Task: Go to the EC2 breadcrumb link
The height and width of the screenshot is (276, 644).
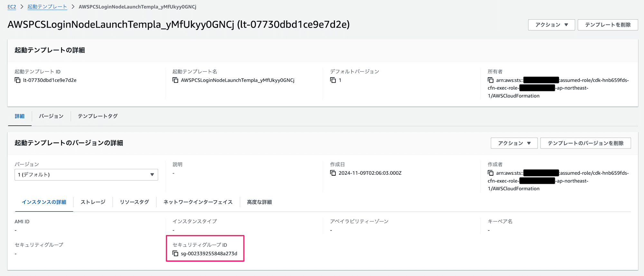Action: (12, 7)
